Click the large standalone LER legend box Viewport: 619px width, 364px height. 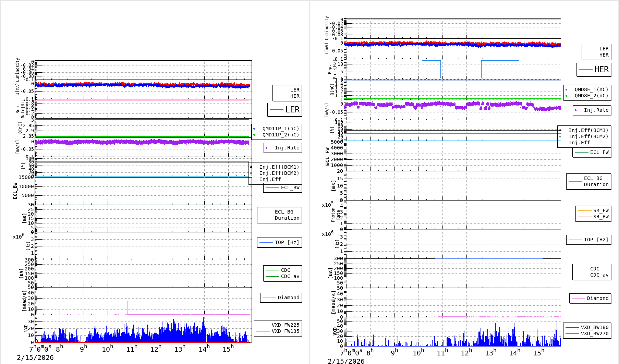pyautogui.click(x=285, y=110)
